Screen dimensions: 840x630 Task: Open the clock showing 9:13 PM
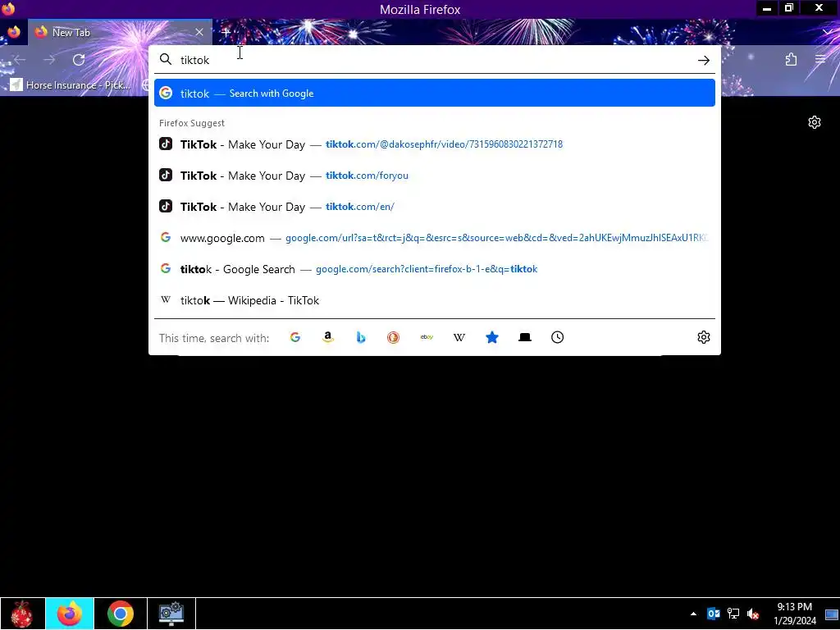(794, 614)
